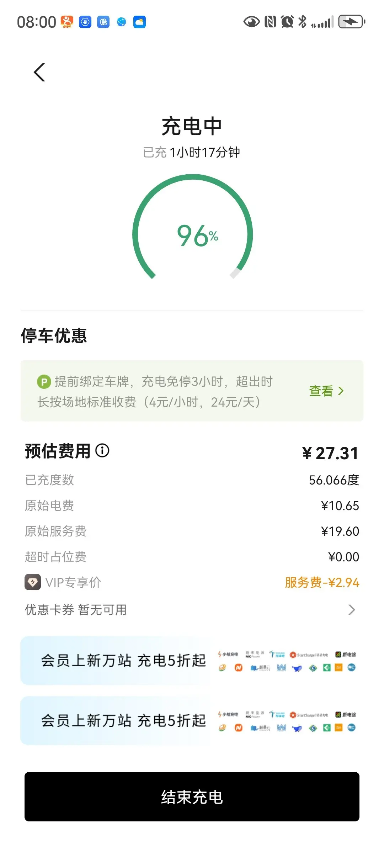Tap the green parking P icon
384x868 pixels.
pyautogui.click(x=44, y=382)
